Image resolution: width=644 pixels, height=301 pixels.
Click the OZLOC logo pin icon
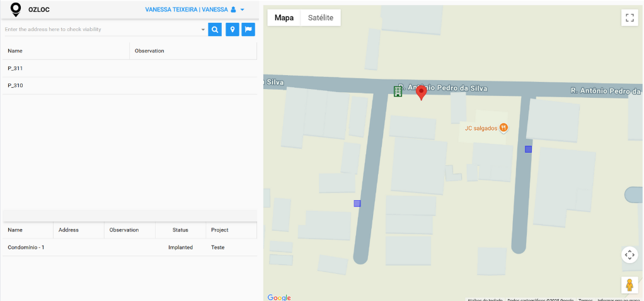16,9
